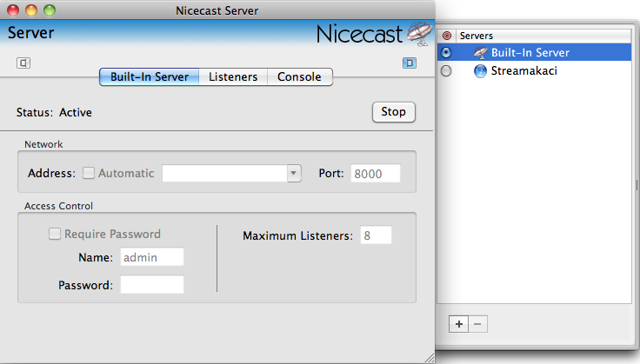Add a new server with plus button

tap(459, 324)
